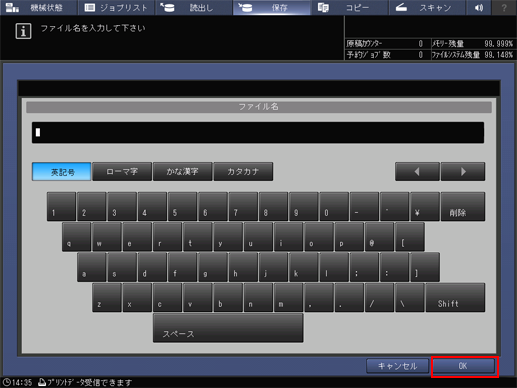Tap the colon key

tap(395, 267)
